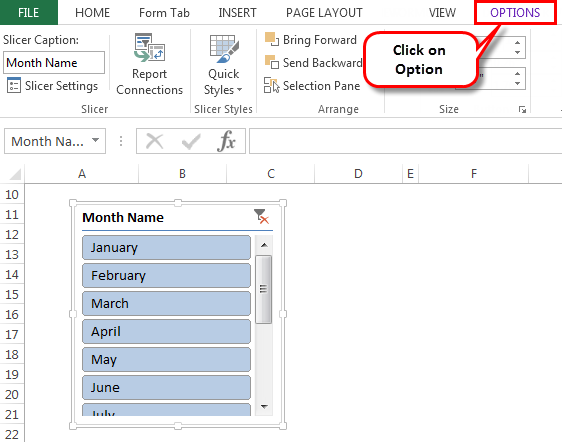Click the Bring Forward icon
The image size is (562, 442).
click(271, 39)
